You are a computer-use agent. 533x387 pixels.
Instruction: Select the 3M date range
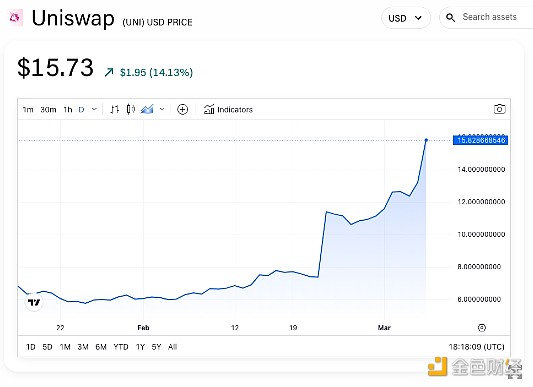(x=83, y=347)
